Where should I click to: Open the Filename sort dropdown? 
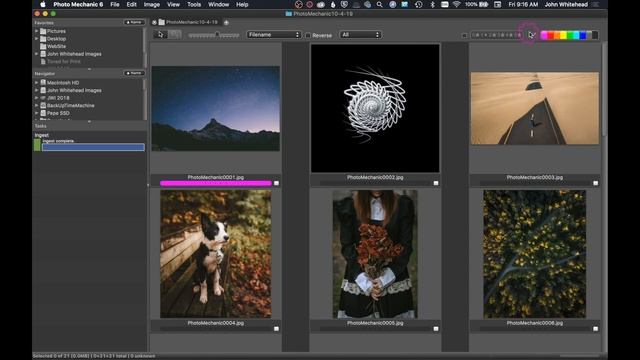point(274,35)
